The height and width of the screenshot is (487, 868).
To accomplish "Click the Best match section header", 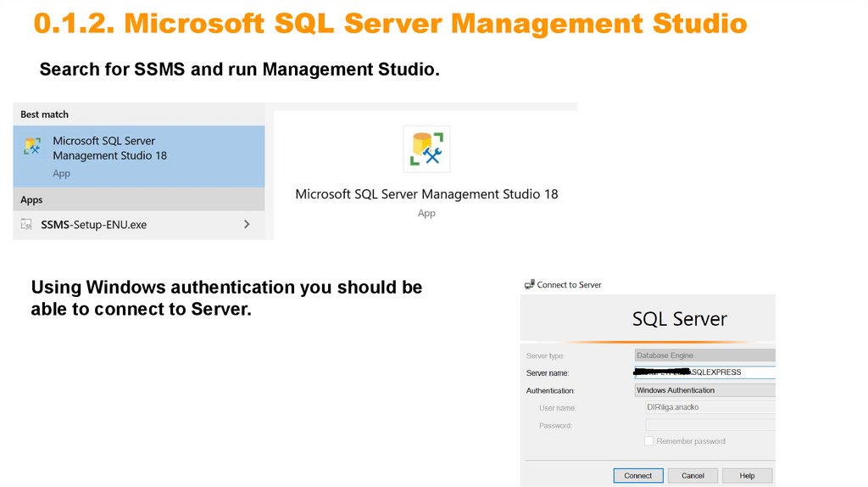I will pos(45,115).
